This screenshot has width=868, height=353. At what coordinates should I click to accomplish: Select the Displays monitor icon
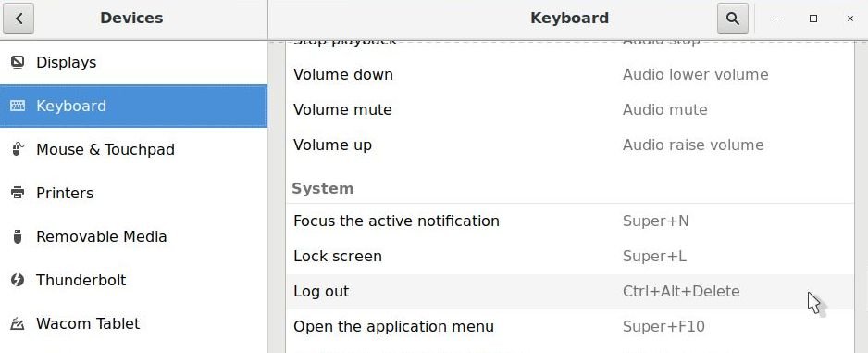(x=18, y=63)
